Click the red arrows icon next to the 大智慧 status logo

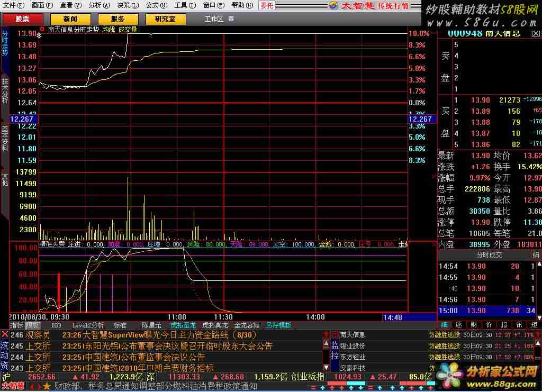click(35, 386)
